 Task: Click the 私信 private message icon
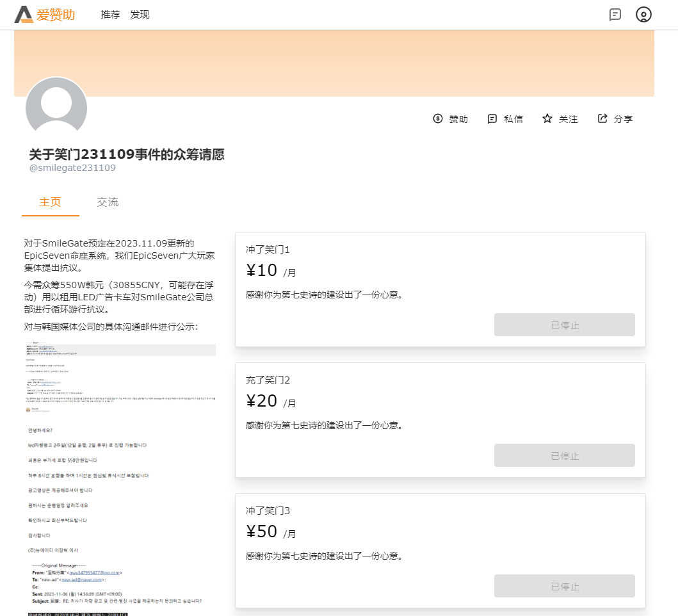pyautogui.click(x=492, y=119)
